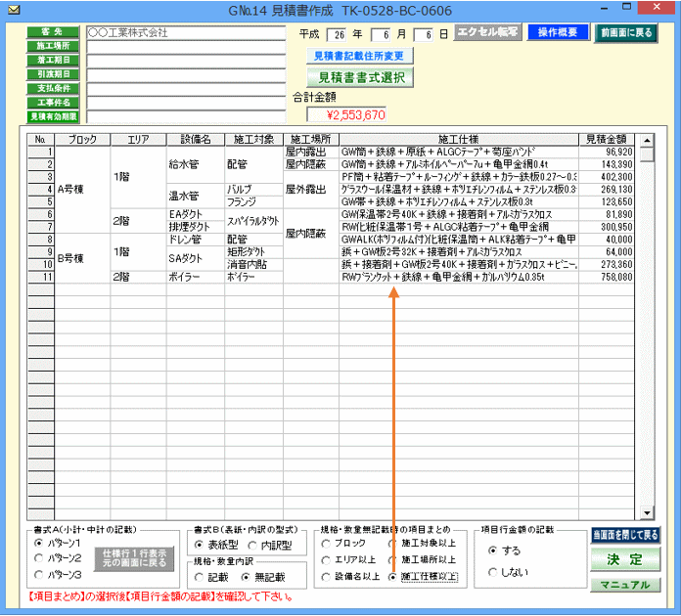Select 施工仕様以上 grouping radio button

tap(392, 577)
